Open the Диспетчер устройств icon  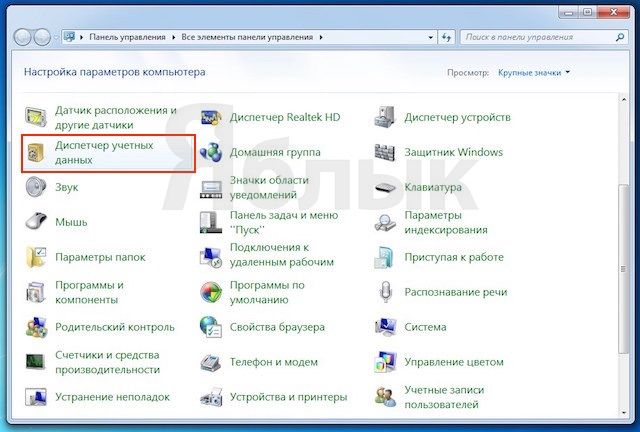(x=385, y=117)
